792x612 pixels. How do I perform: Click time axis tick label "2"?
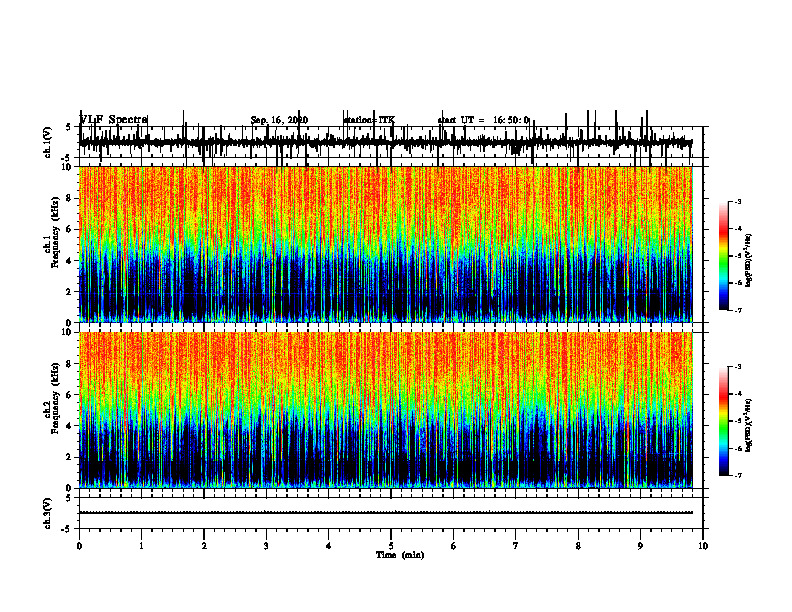(204, 546)
